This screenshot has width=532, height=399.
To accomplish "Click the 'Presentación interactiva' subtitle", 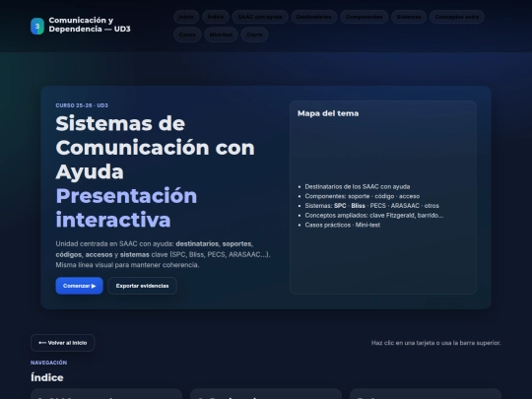I will point(126,207).
